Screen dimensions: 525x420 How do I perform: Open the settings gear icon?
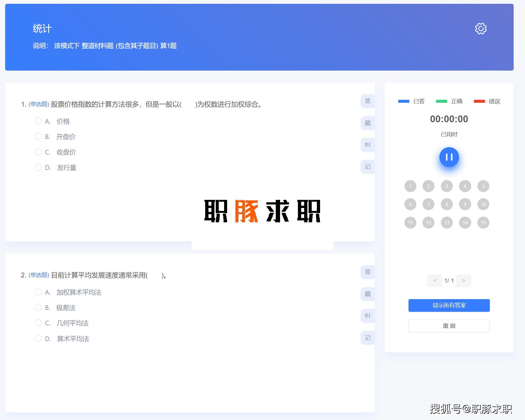[x=481, y=29]
